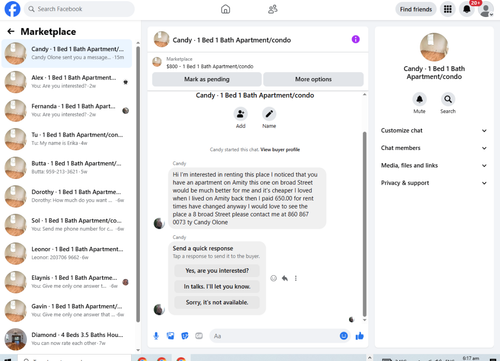This screenshot has width=500, height=361.
Task: Click Candy's avatar beside first message
Action: tap(159, 223)
